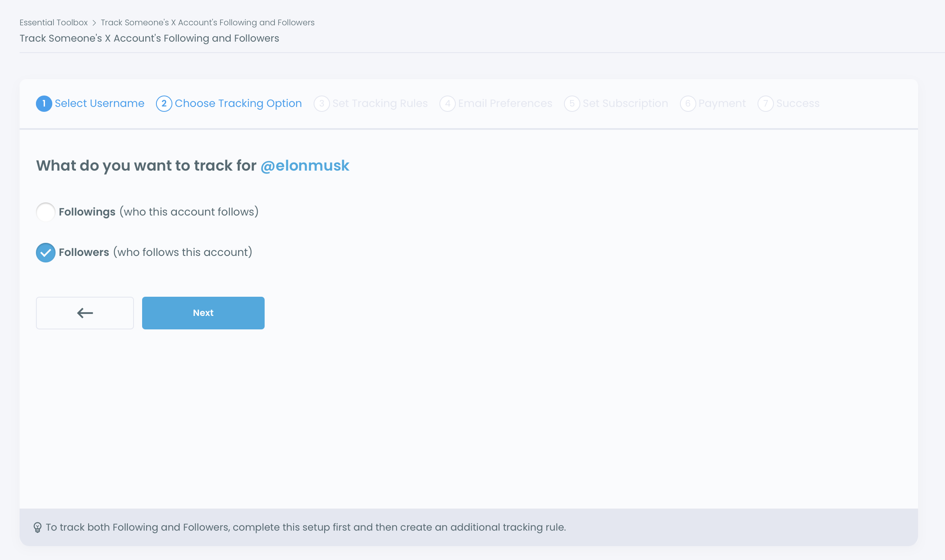Click the Next button
This screenshot has height=560, width=945.
pyautogui.click(x=203, y=313)
